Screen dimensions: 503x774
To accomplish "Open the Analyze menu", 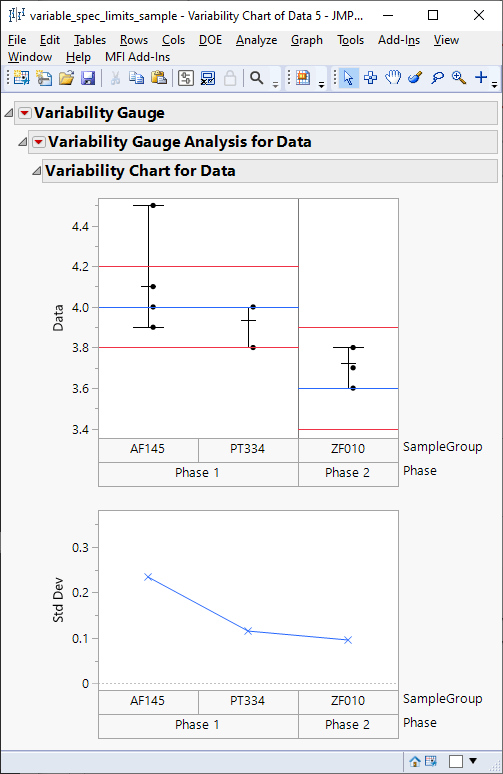I will pos(256,40).
